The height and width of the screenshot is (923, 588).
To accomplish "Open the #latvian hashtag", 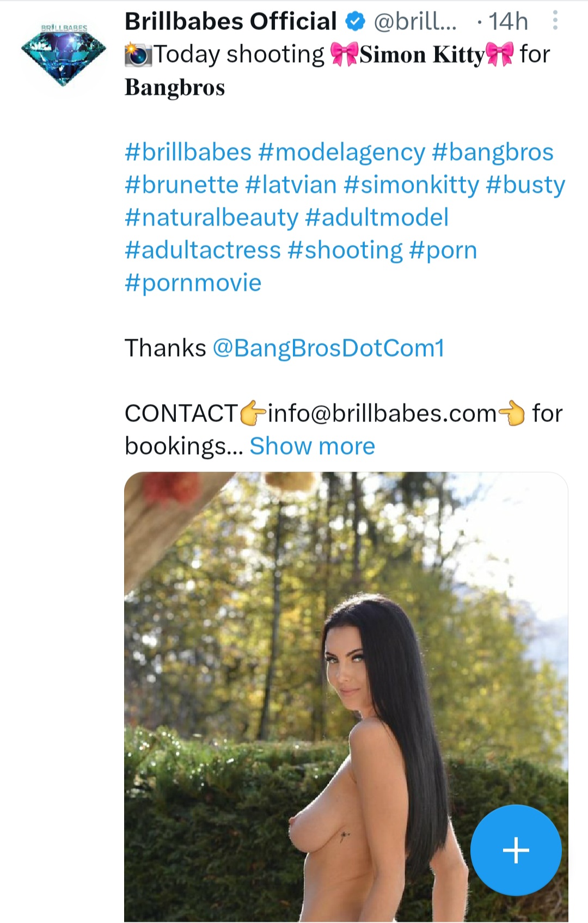I will pos(291,185).
